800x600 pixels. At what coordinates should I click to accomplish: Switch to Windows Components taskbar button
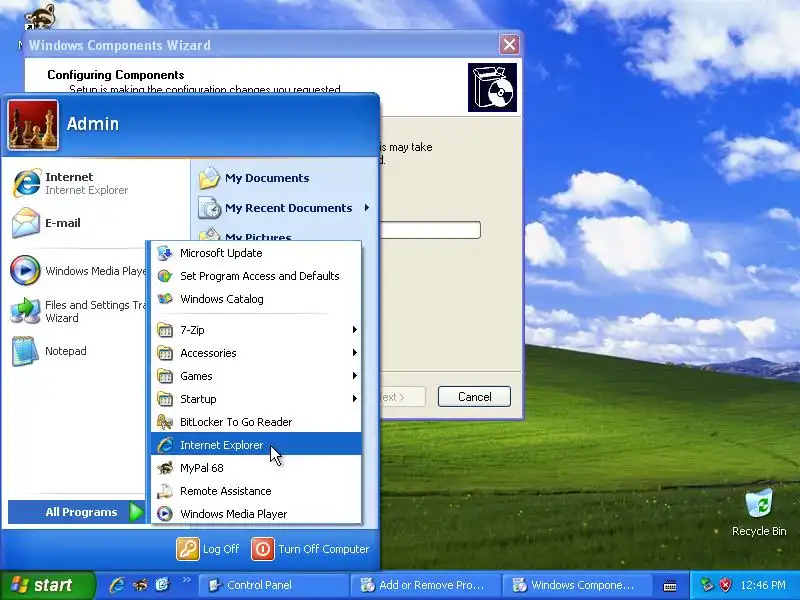(578, 585)
